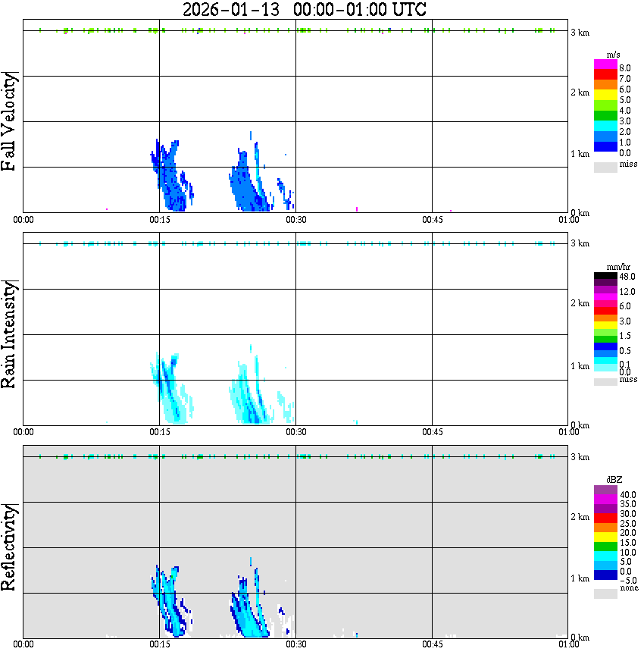Click the 00:15 time label under Fall Velocity
Viewport: 644px width, 658px height.
tap(159, 220)
